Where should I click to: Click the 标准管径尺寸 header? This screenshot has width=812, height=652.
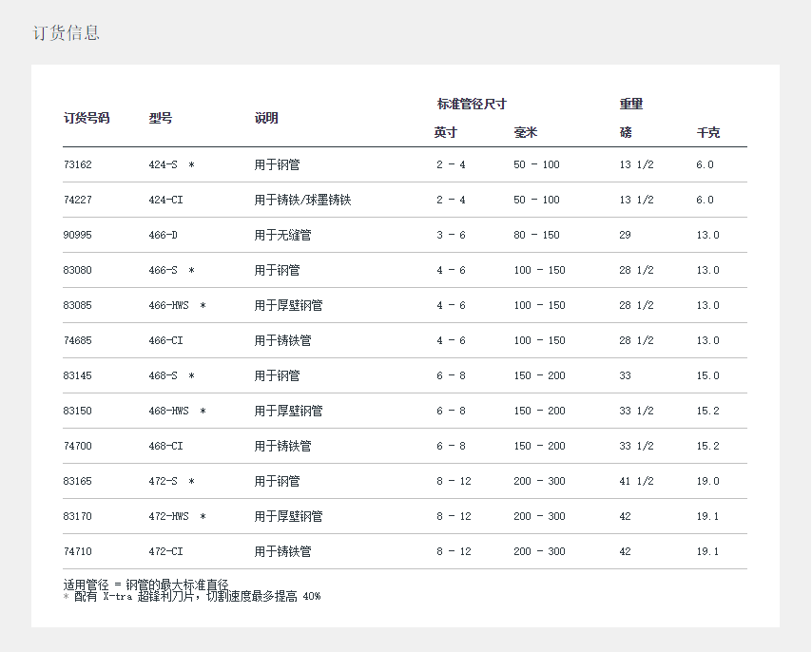[x=472, y=105]
